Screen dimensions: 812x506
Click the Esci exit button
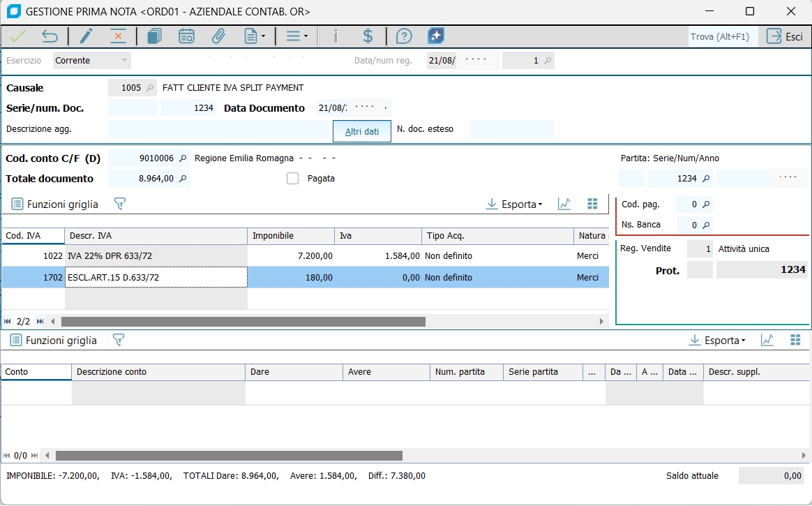(785, 36)
